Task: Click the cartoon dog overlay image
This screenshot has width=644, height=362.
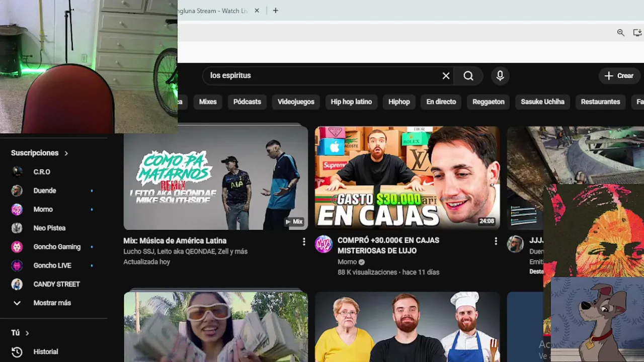Action: point(597,319)
